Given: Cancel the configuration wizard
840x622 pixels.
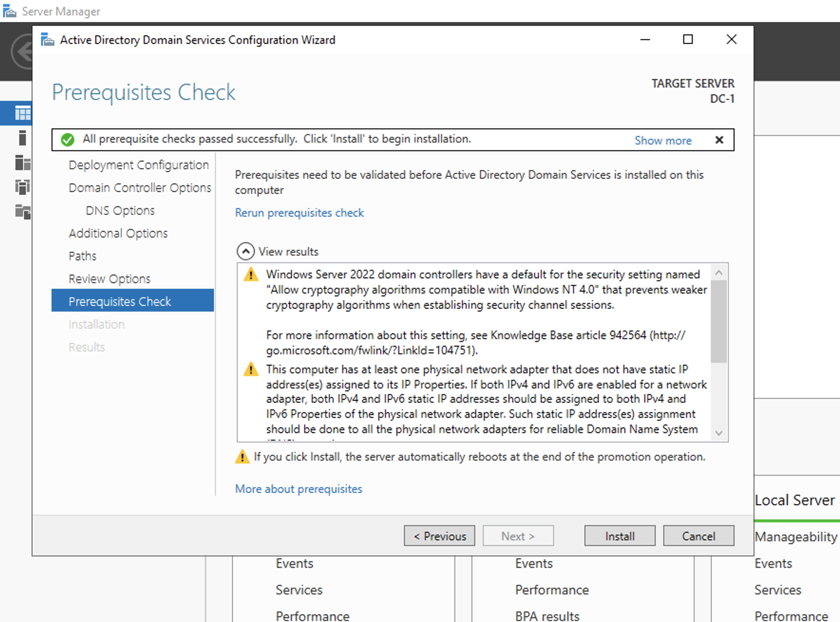Looking at the screenshot, I should [x=699, y=536].
